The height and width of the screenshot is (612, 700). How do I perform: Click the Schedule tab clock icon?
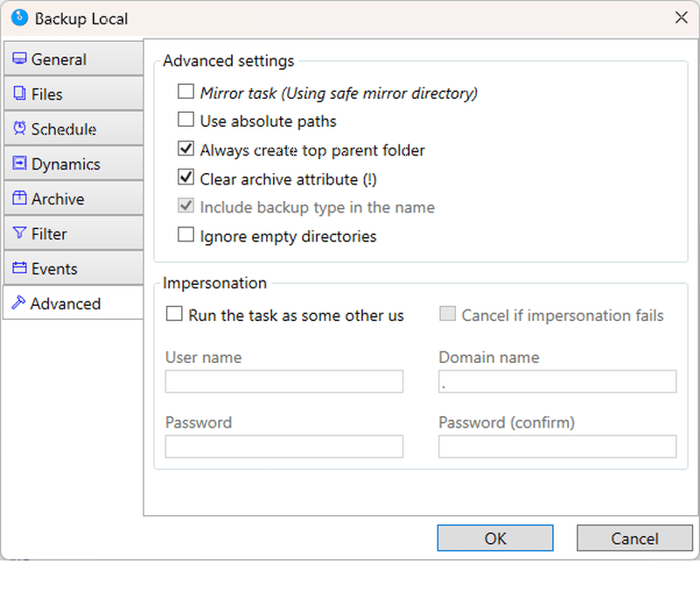click(x=19, y=128)
